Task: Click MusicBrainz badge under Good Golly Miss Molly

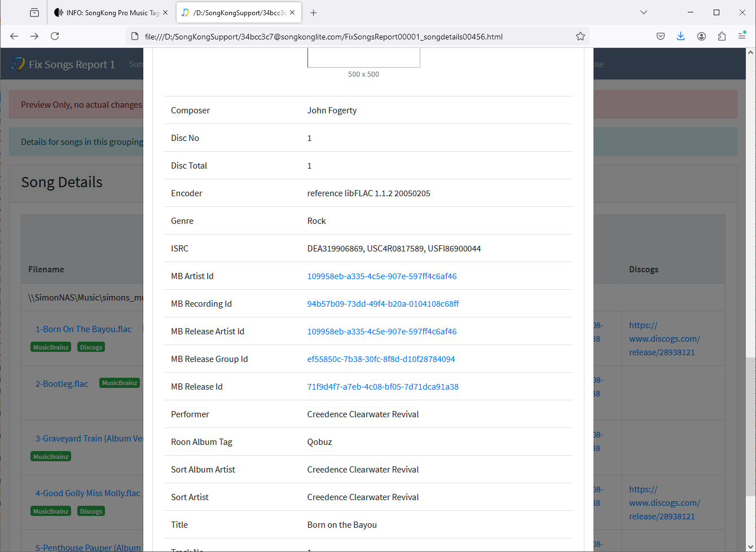Action: tap(51, 511)
